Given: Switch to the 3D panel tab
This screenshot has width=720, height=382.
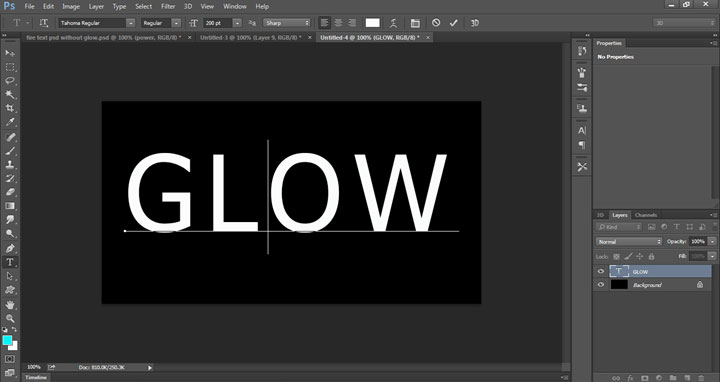Looking at the screenshot, I should (600, 215).
